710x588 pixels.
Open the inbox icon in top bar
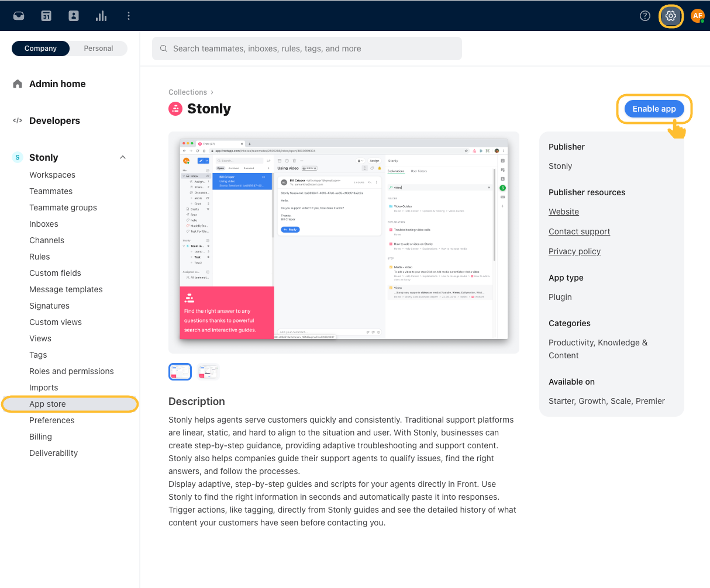pyautogui.click(x=19, y=16)
